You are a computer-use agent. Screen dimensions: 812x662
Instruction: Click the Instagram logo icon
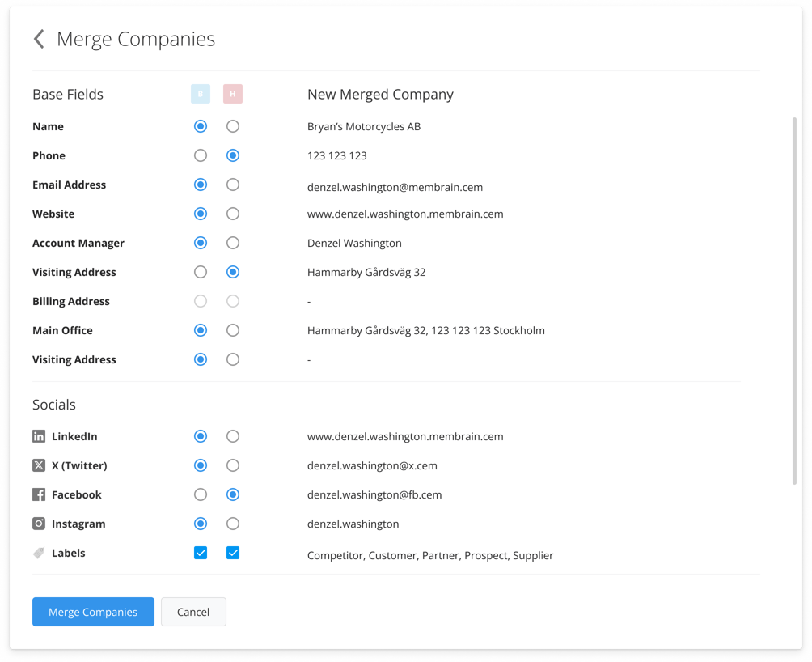click(x=39, y=524)
